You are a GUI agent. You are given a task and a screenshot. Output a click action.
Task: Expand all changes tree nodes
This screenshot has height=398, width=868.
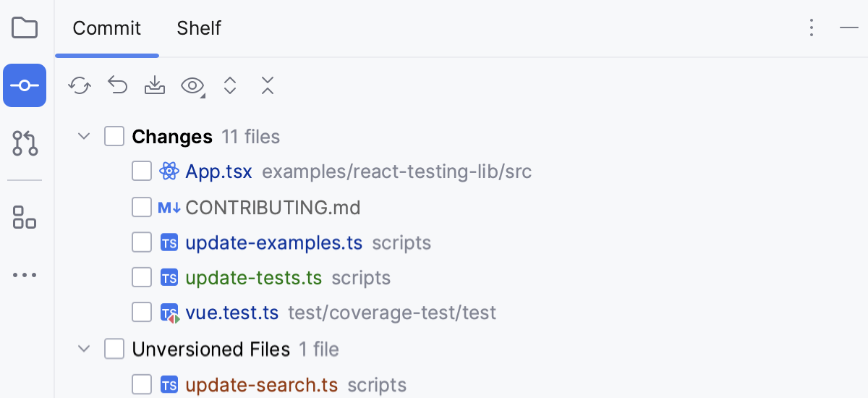coord(230,85)
